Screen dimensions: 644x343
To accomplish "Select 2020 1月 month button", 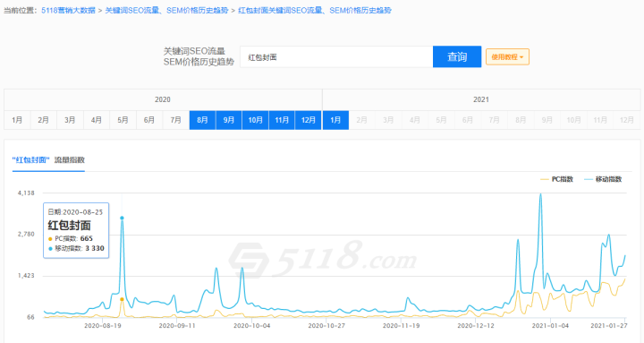I will pyautogui.click(x=17, y=120).
